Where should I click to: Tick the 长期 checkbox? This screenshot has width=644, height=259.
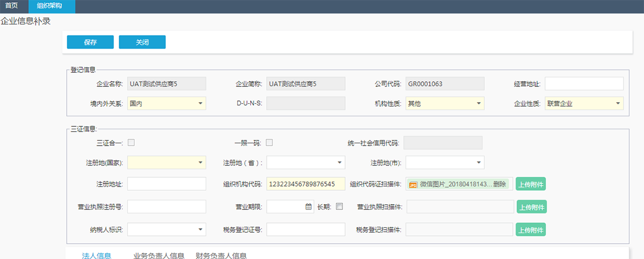340,207
